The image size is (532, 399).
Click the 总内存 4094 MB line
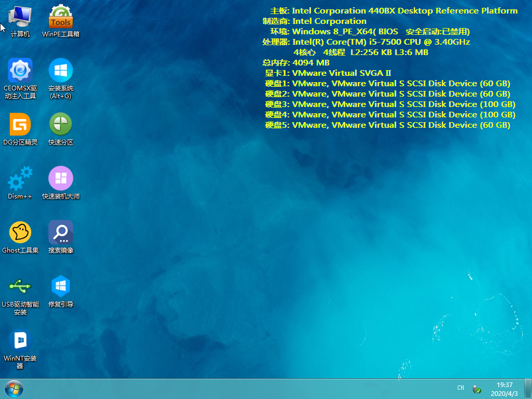pos(296,63)
